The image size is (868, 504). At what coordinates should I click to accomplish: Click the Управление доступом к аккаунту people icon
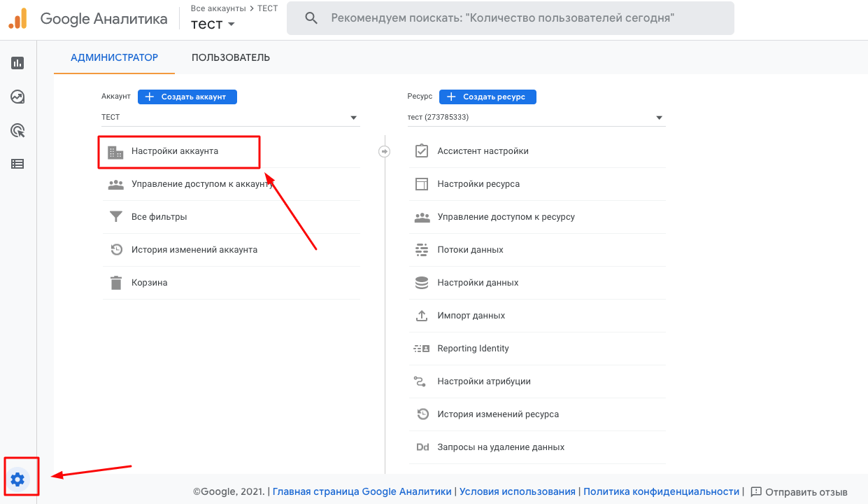tap(115, 184)
